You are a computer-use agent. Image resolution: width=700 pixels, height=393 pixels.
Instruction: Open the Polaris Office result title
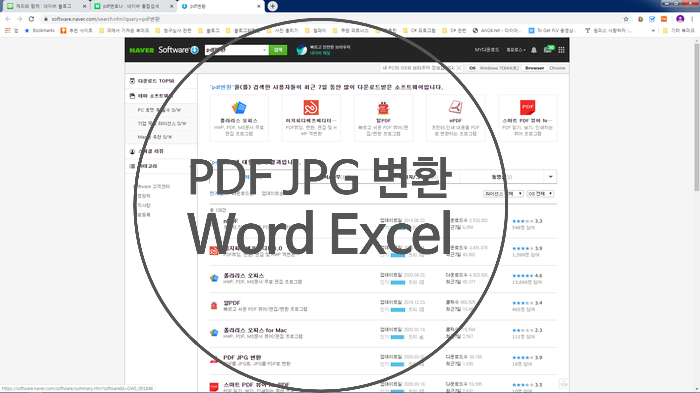tap(244, 276)
